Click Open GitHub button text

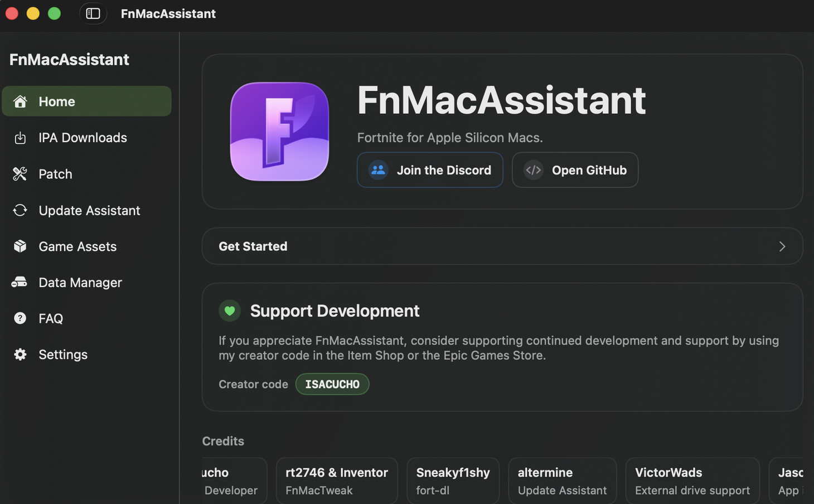[x=589, y=170]
